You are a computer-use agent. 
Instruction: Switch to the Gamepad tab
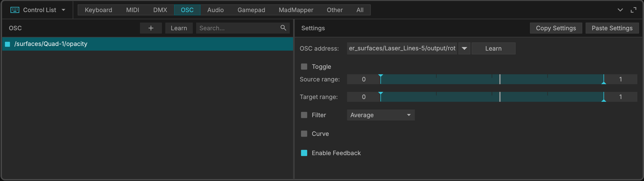[251, 10]
